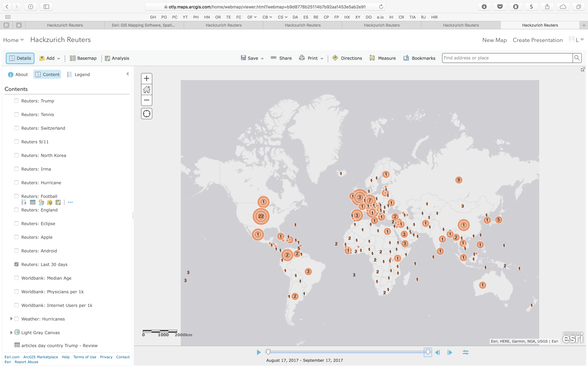This screenshot has width=588, height=367.
Task: Expand the Weather: Hurricanes layer group
Action: coord(11,319)
